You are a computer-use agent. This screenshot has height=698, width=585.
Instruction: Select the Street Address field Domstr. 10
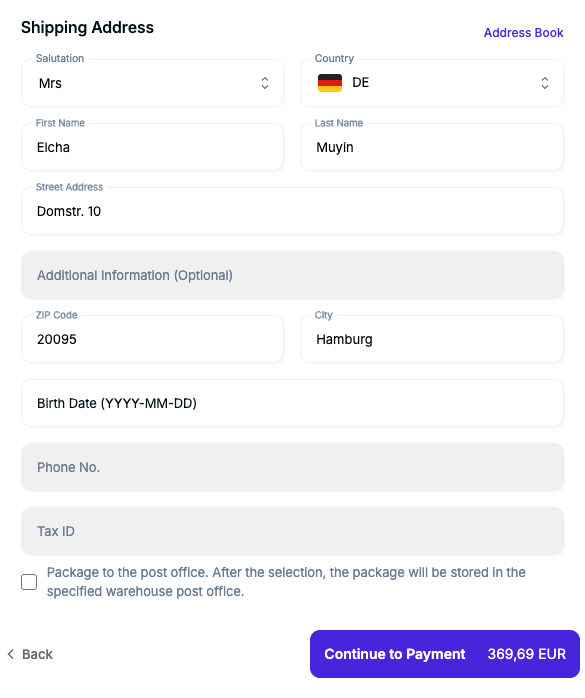point(292,211)
